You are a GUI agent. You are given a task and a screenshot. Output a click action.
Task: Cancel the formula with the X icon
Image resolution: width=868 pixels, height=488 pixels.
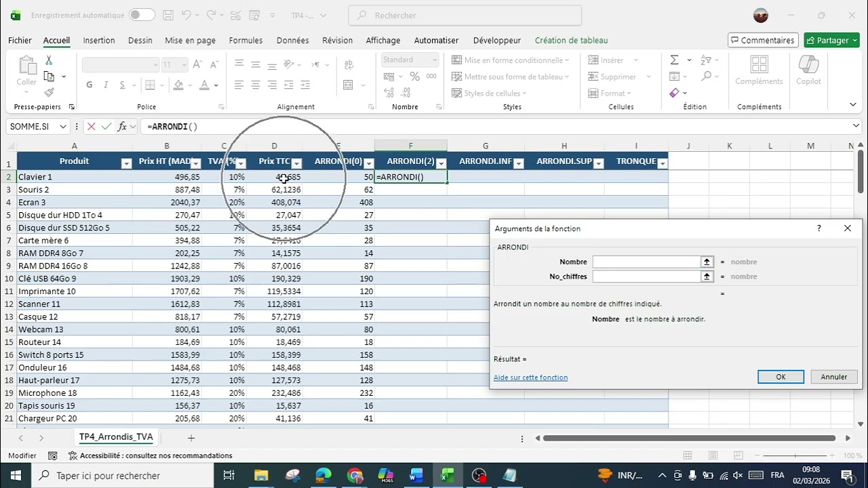[x=92, y=126]
